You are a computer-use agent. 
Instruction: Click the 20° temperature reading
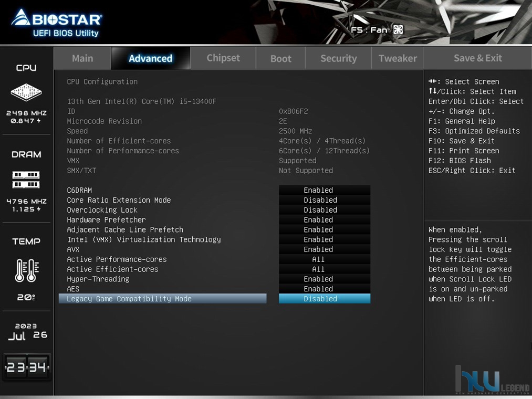(x=26, y=297)
